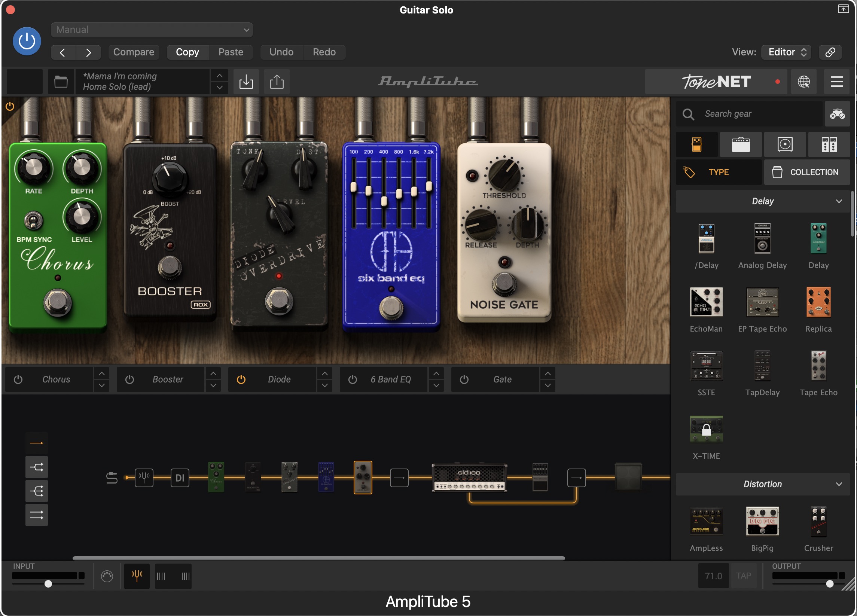Click the Paste button
The height and width of the screenshot is (616, 857).
click(x=231, y=52)
